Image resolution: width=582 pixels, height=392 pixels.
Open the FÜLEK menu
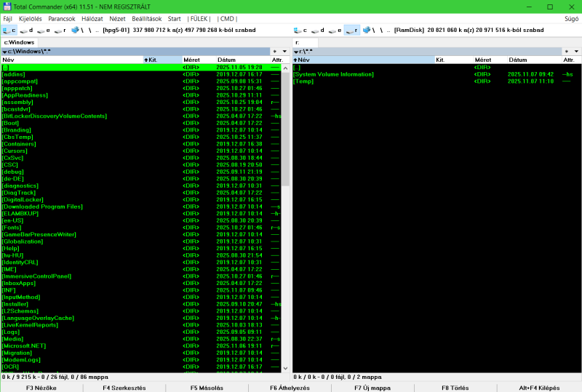(199, 19)
